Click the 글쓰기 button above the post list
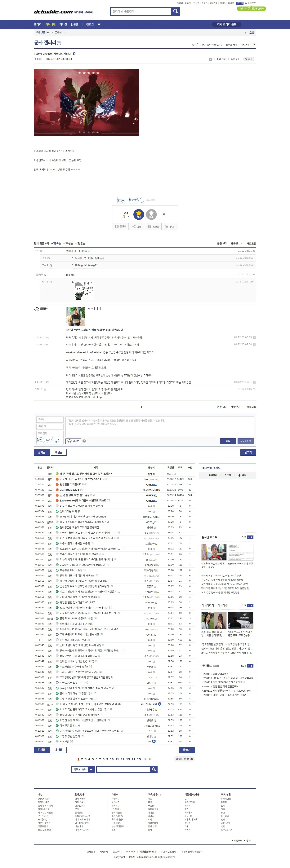Viewport: 290px width, 868px height. click(x=248, y=452)
